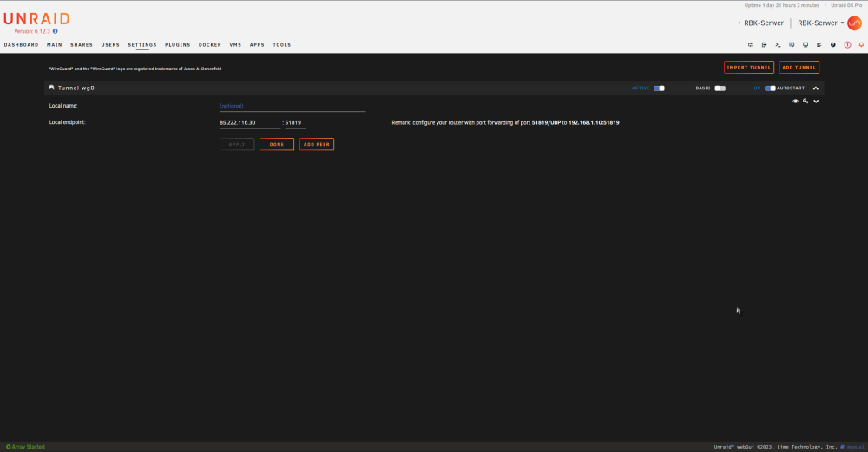Screen dimensions: 868x452
Task: Open the APPS tab
Action: (257, 45)
